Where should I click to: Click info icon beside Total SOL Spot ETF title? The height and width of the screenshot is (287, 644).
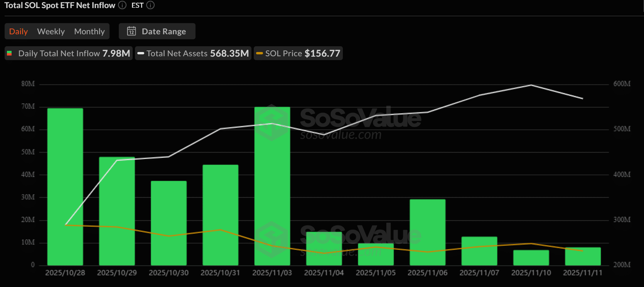[x=122, y=5]
